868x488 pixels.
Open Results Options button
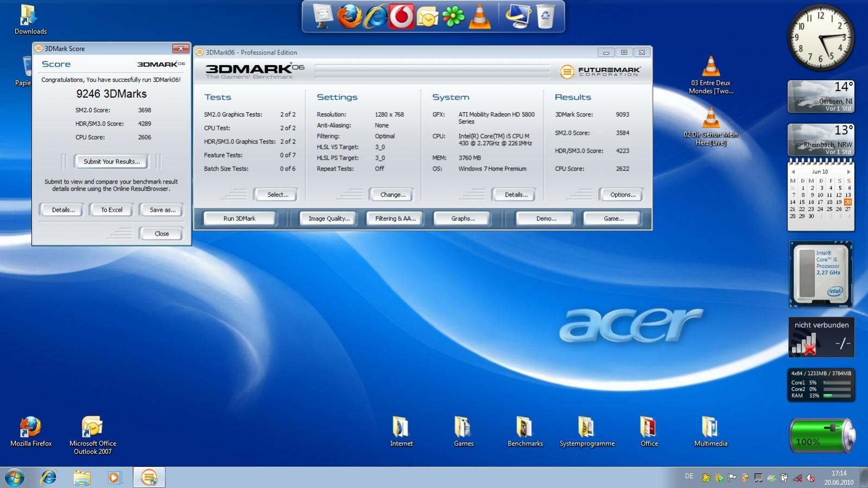pyautogui.click(x=623, y=194)
